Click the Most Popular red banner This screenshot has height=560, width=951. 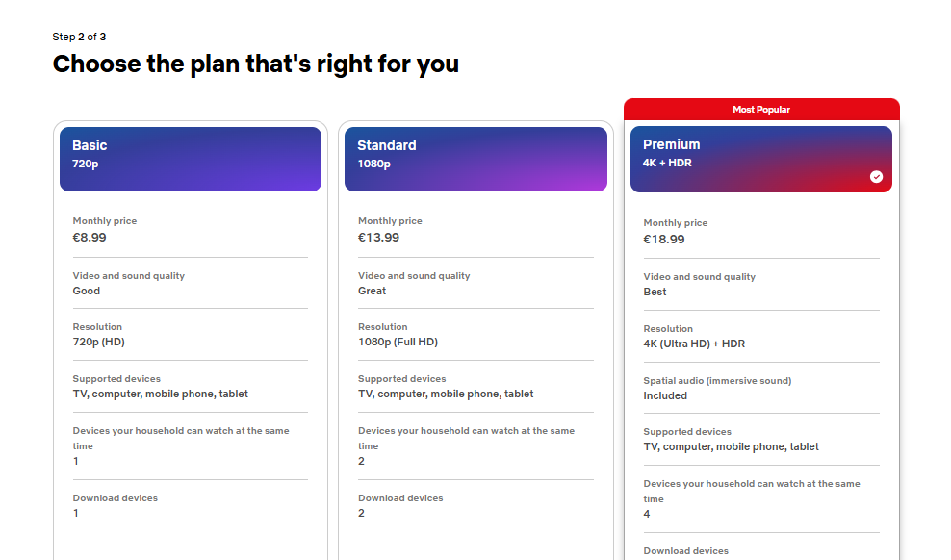tap(761, 110)
